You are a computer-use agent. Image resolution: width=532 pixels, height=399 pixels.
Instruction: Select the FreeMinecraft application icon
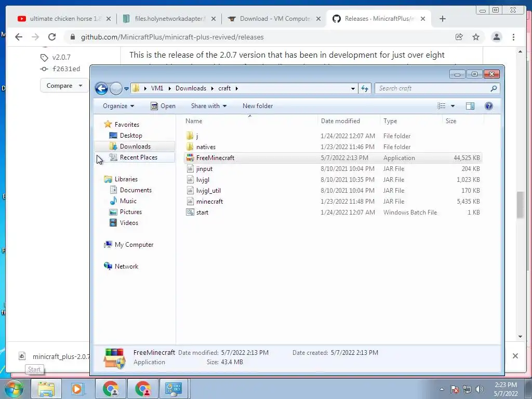coord(190,158)
